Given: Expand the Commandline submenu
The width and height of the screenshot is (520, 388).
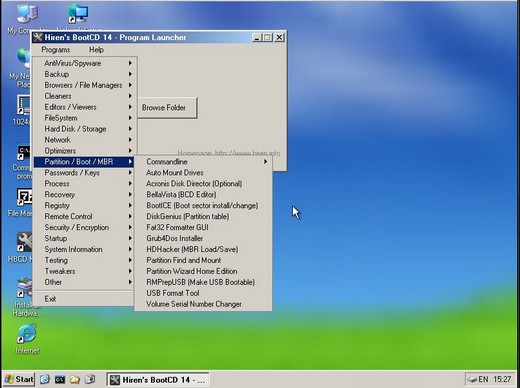Looking at the screenshot, I should pos(203,162).
